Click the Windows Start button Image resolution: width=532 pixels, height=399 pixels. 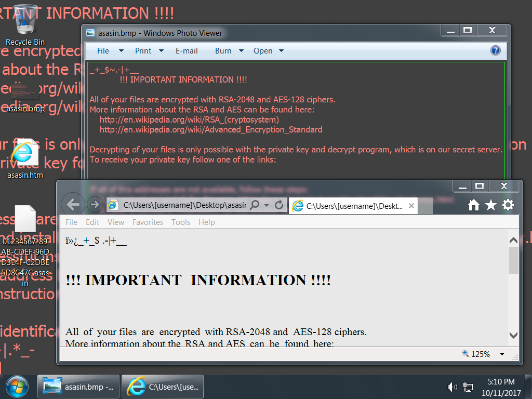click(17, 387)
